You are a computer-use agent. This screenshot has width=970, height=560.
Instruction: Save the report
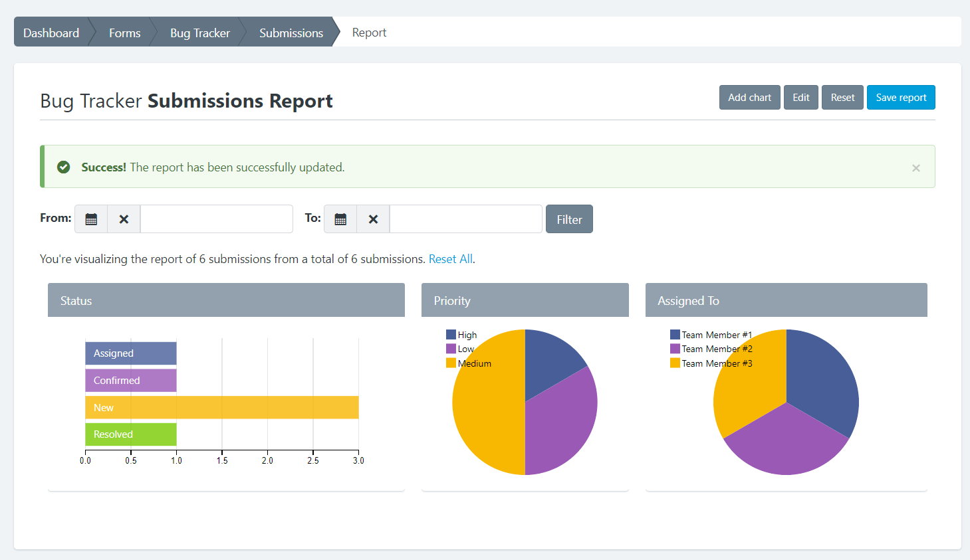(x=900, y=98)
